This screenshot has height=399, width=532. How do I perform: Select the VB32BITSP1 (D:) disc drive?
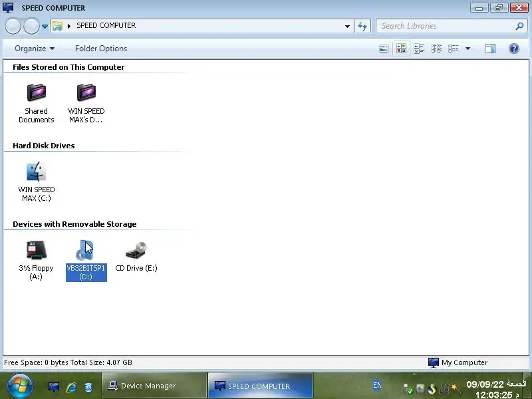(x=86, y=260)
